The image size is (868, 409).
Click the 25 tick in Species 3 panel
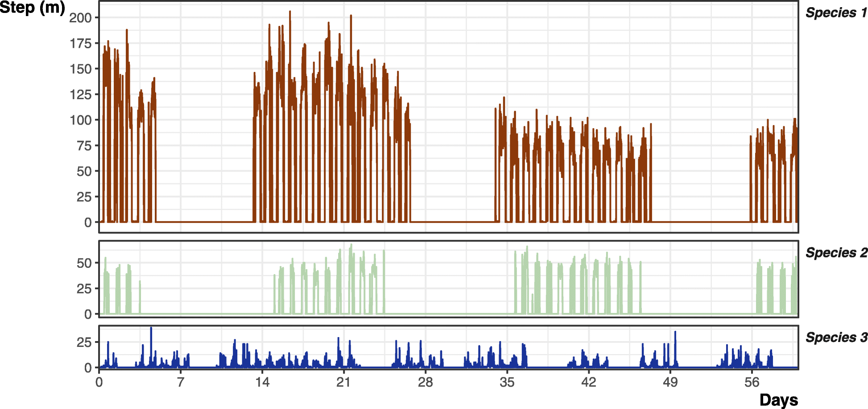[84, 342]
